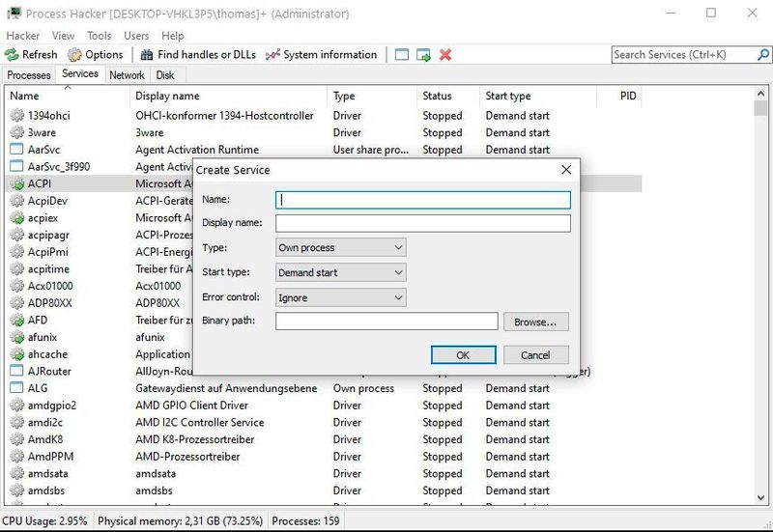Click the running gear icon for ACPI
This screenshot has width=773, height=532.
tap(16, 183)
